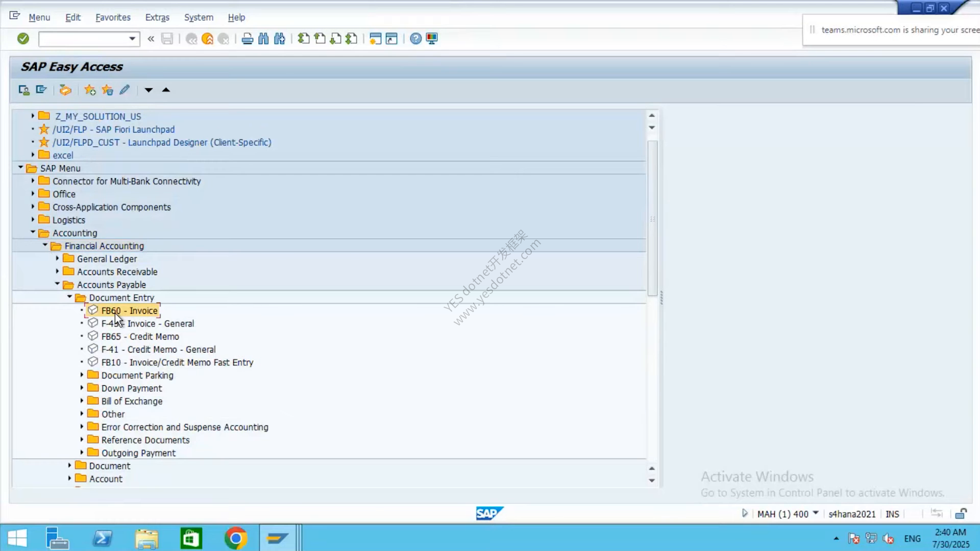Screen dimensions: 980x551
Task: Open the command field dropdown arrow
Action: point(132,39)
